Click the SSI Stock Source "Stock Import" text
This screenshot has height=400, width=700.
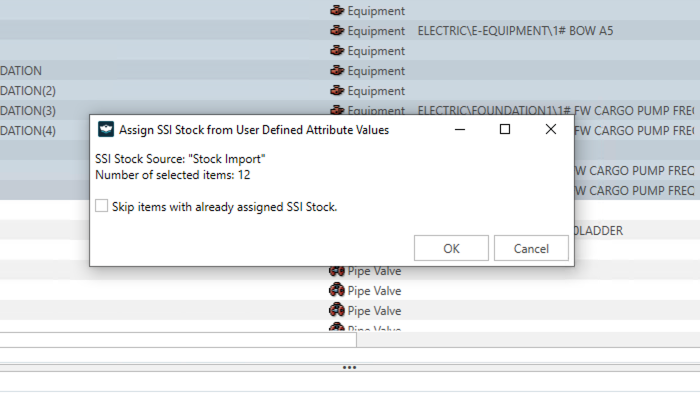[180, 159]
